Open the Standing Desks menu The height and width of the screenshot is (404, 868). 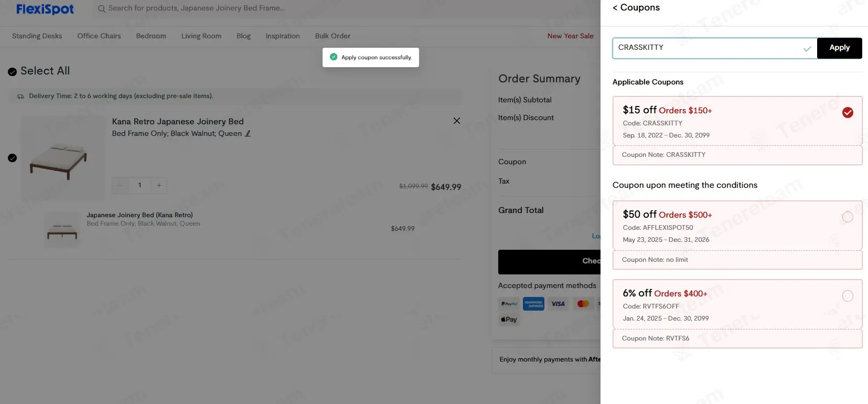point(37,36)
